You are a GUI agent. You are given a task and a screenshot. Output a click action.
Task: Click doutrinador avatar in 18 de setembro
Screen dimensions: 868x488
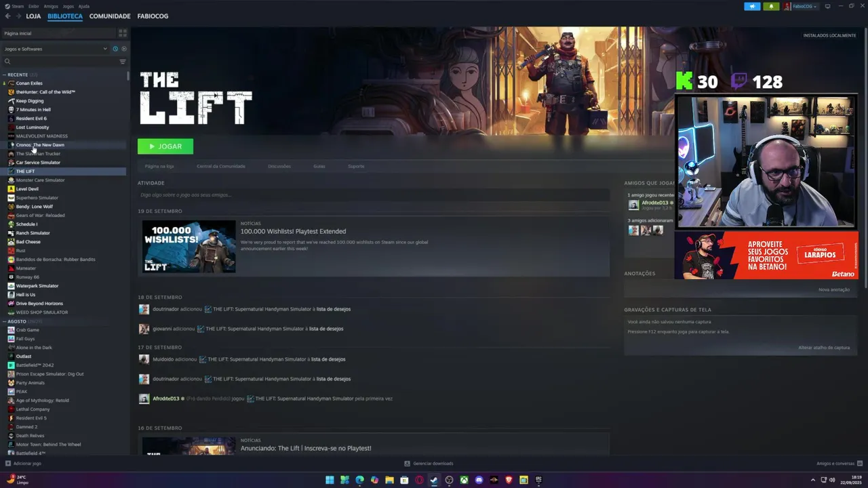144,309
